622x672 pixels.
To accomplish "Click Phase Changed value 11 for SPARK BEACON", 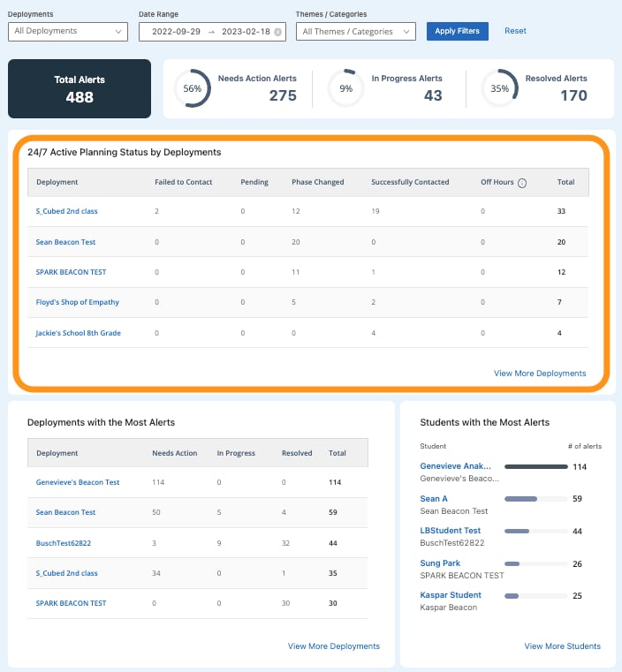I will tap(296, 272).
